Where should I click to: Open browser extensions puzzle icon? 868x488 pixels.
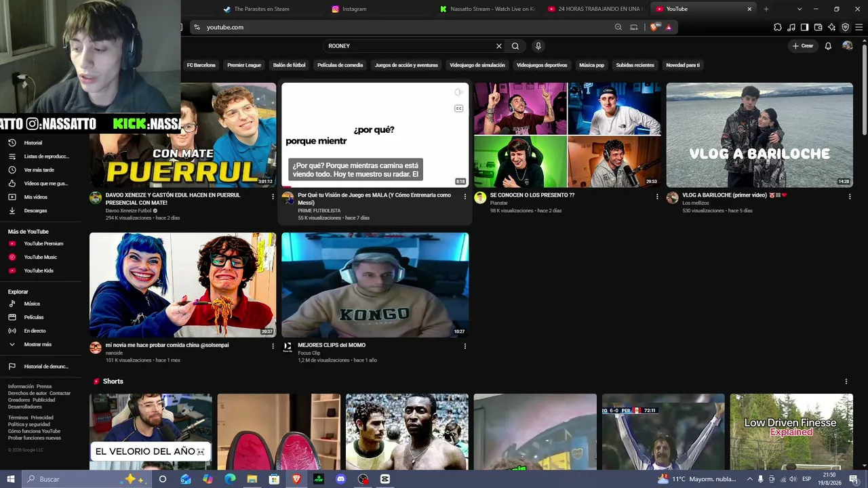pyautogui.click(x=778, y=27)
